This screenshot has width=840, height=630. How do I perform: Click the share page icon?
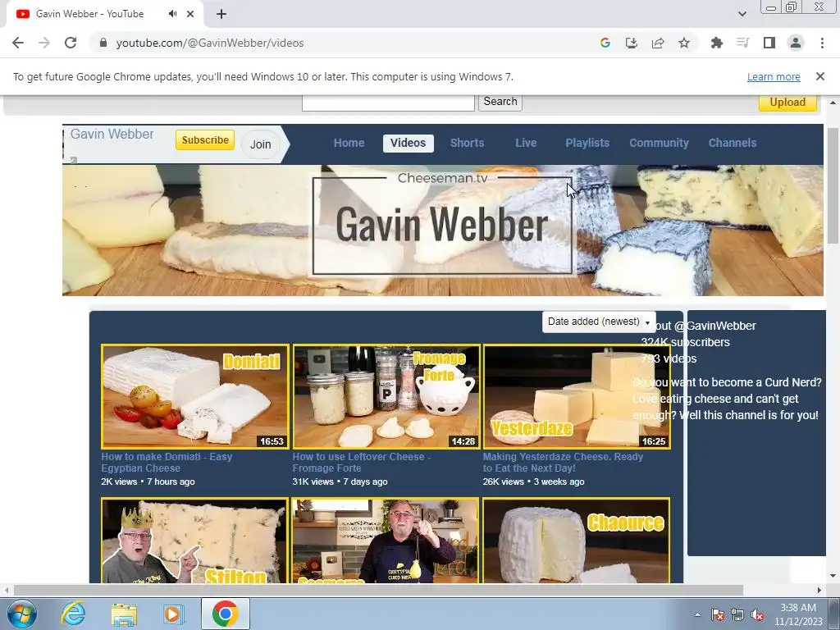(658, 43)
